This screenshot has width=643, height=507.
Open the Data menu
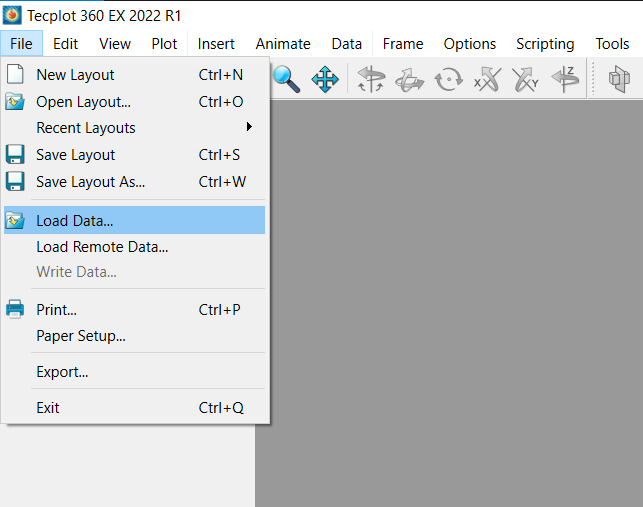347,43
